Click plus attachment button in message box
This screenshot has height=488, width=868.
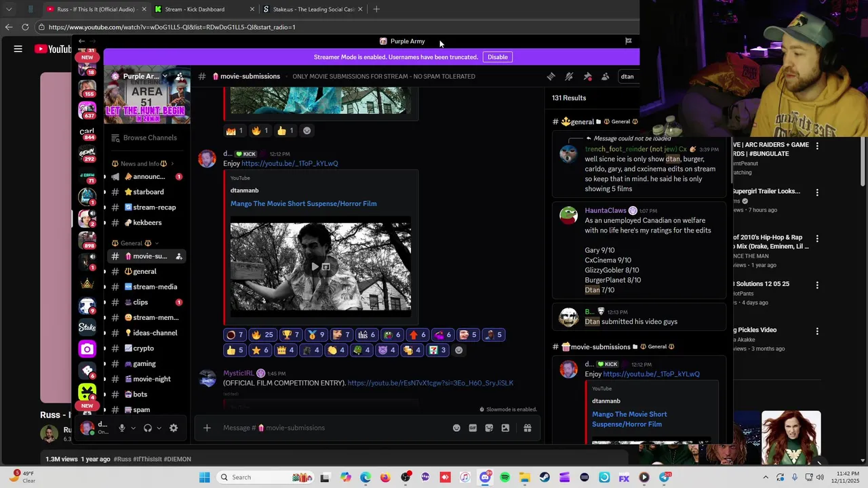[x=207, y=428]
